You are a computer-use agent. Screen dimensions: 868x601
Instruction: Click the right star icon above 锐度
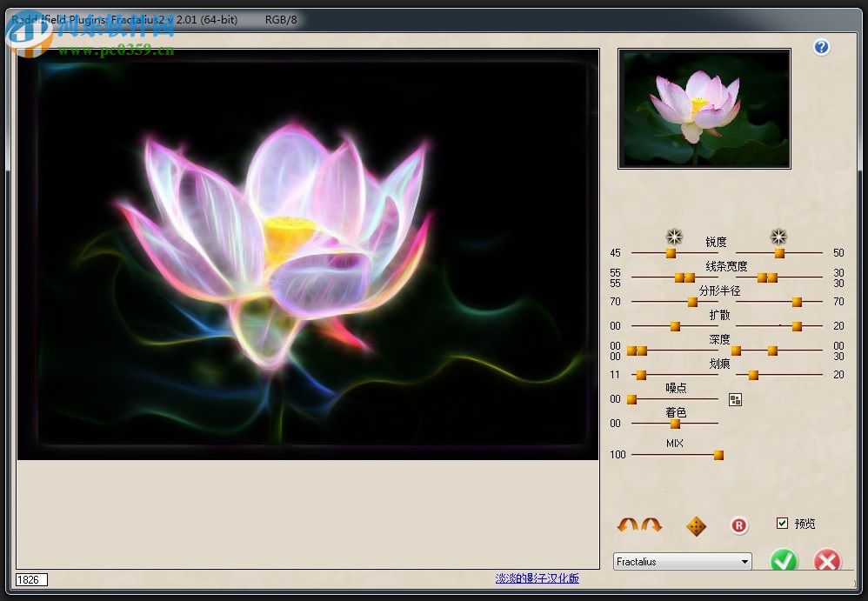(x=778, y=237)
